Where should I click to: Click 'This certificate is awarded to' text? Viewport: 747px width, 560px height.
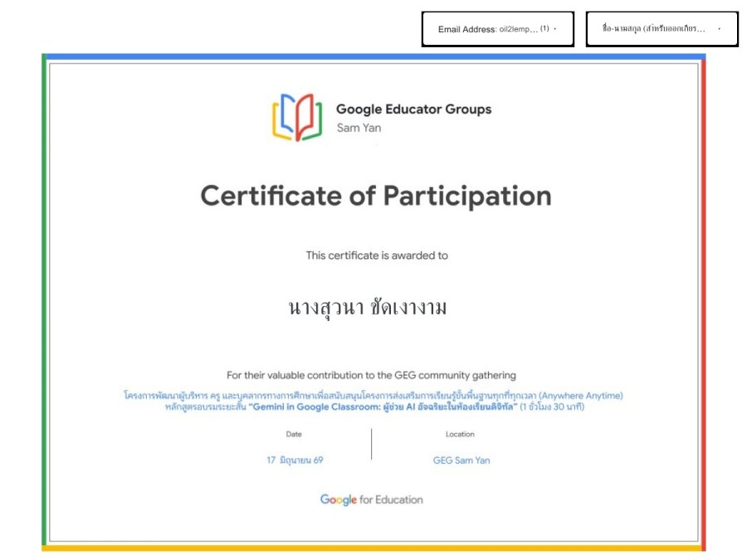(377, 256)
